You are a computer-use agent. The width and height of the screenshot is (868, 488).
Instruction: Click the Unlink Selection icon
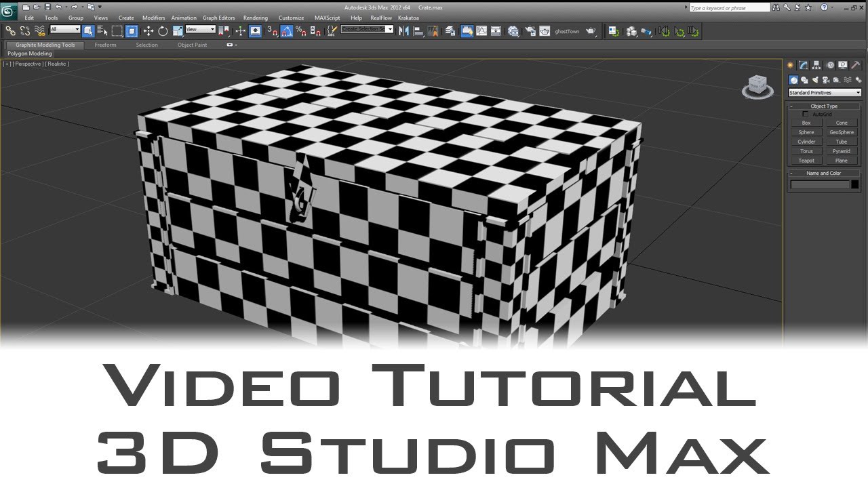[25, 30]
